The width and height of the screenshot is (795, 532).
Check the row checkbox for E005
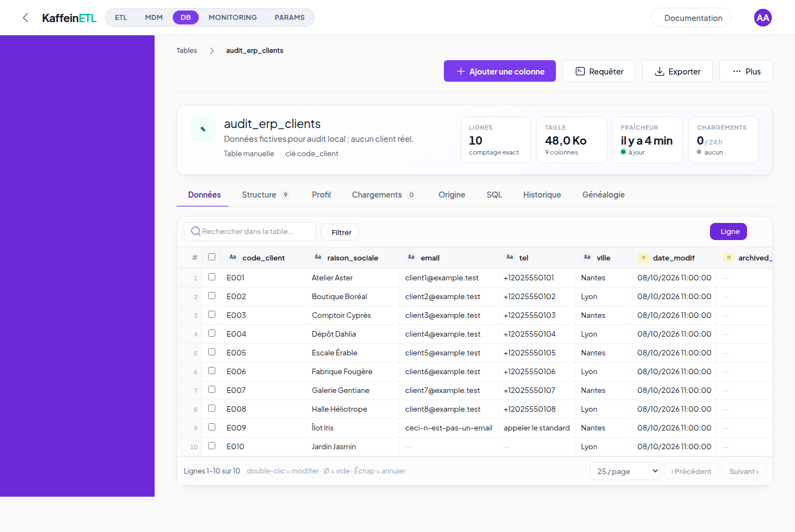[211, 352]
